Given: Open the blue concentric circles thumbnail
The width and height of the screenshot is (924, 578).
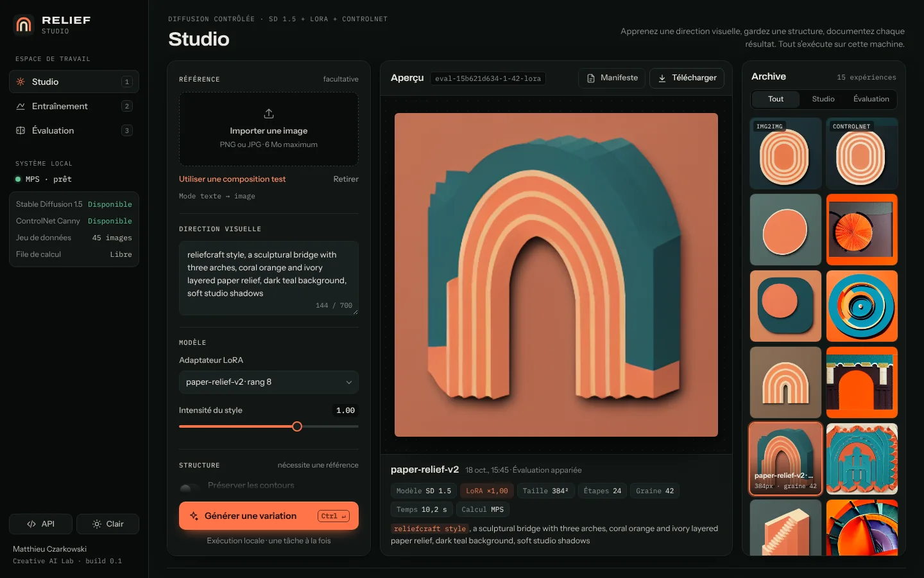Looking at the screenshot, I should (x=862, y=306).
